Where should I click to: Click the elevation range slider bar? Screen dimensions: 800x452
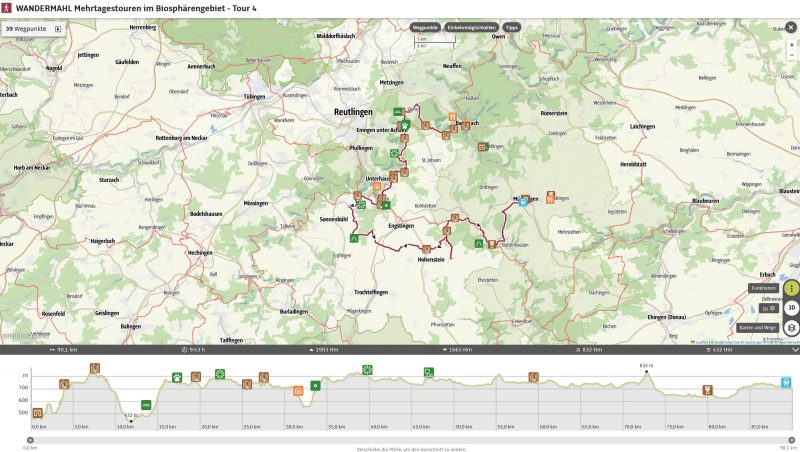(x=400, y=438)
